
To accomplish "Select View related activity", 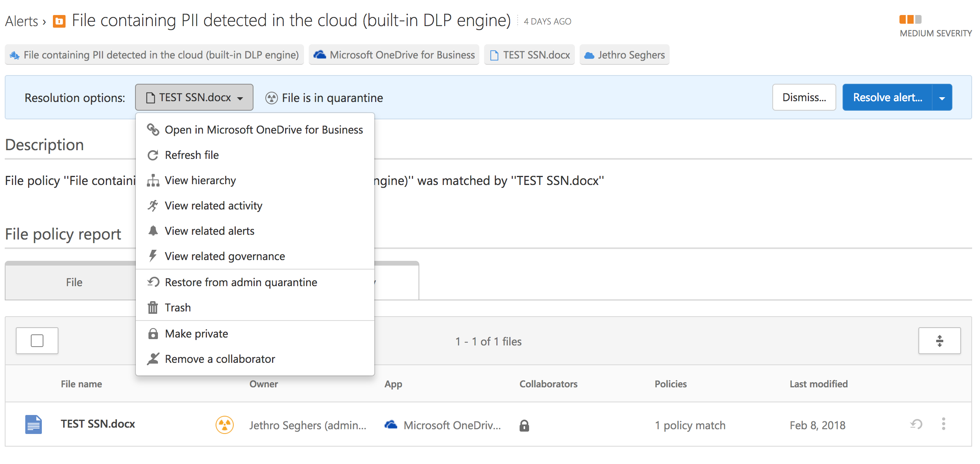I will click(x=255, y=206).
